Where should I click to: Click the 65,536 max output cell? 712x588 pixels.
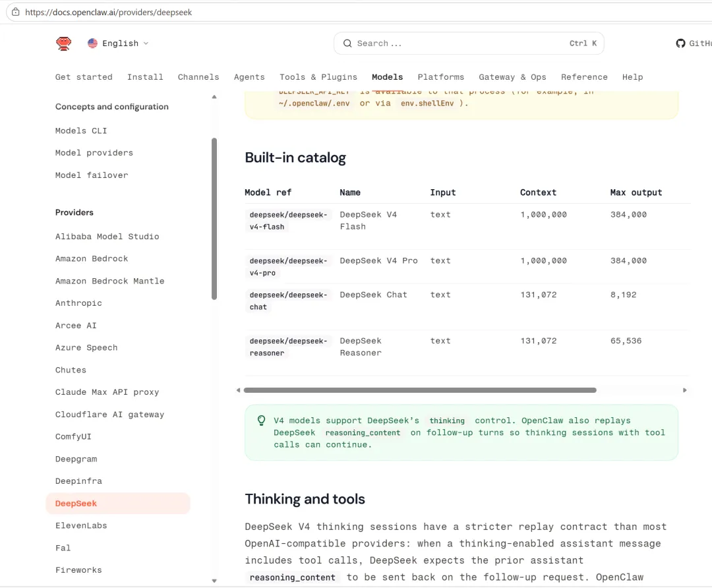coord(626,341)
